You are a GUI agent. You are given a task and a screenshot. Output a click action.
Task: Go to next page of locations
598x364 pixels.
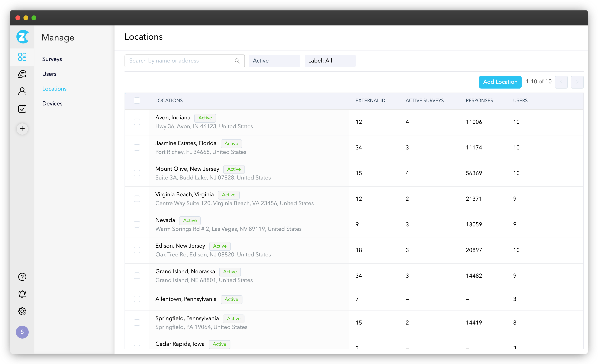point(577,82)
